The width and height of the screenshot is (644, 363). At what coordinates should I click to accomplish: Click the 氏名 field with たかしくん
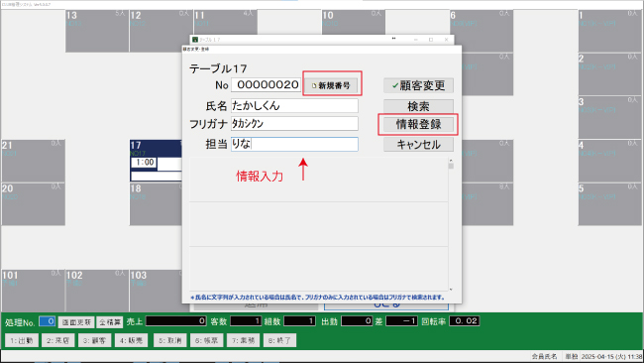tap(294, 106)
